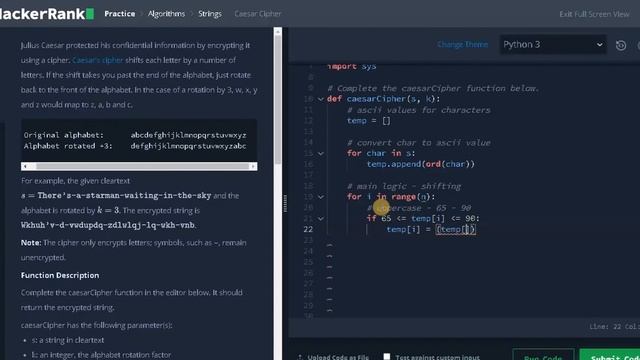Click the Change Theme link
640x360 pixels.
click(462, 44)
